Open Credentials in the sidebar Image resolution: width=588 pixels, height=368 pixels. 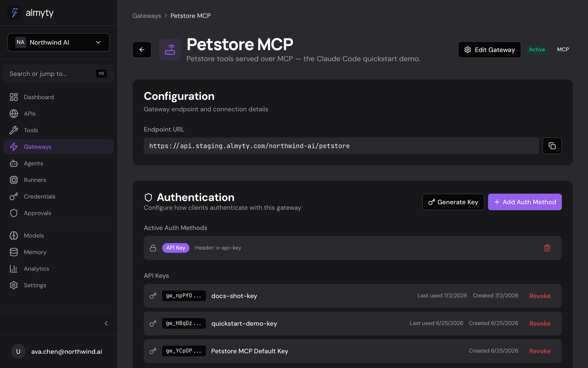59,196
